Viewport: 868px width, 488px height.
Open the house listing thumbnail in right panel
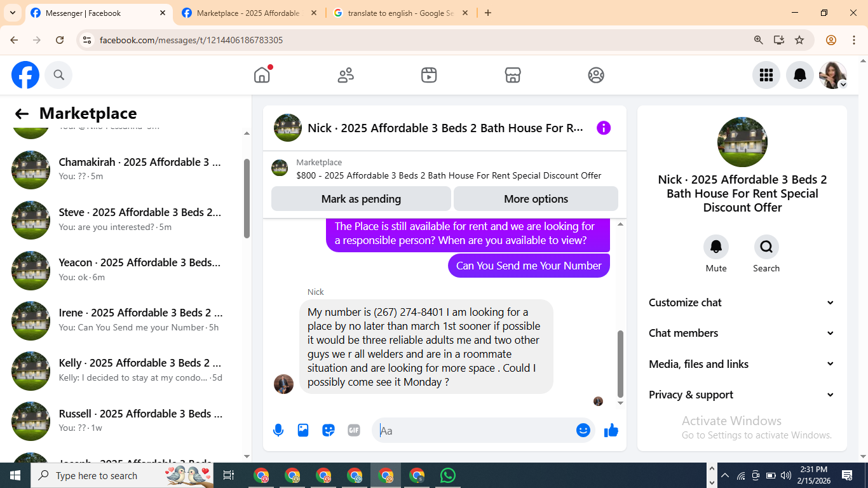742,142
